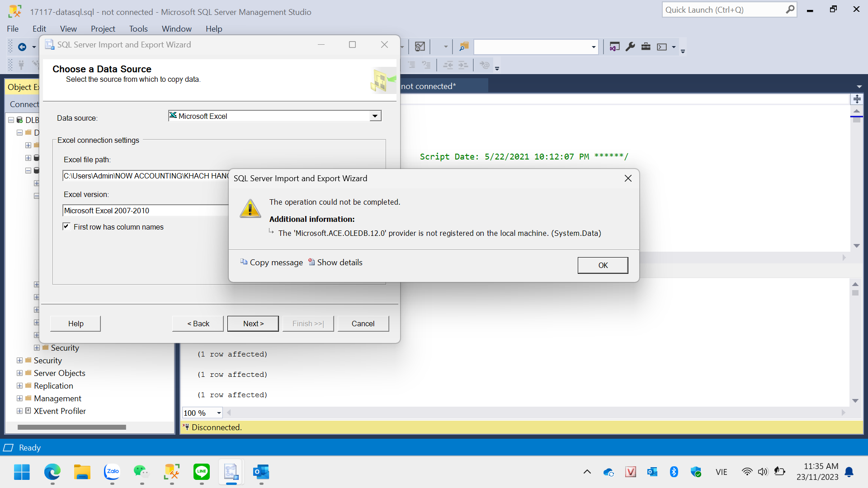Toggle First row has column names checkbox

click(66, 226)
